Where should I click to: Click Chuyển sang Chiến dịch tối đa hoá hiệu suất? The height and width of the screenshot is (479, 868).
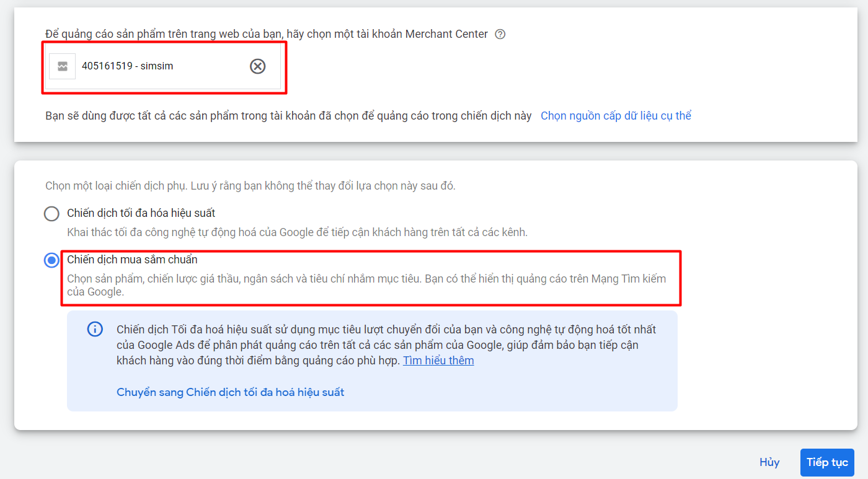click(231, 392)
